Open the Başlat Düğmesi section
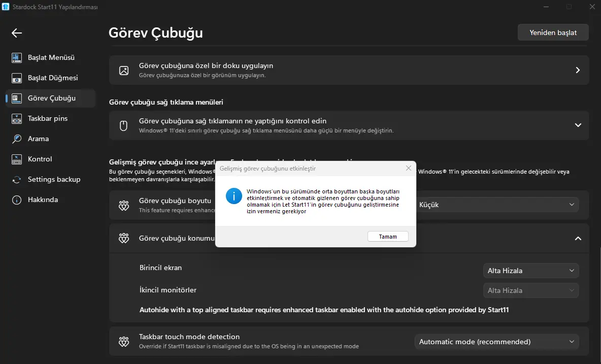Screen dimensions: 601x364 pyautogui.click(x=51, y=78)
